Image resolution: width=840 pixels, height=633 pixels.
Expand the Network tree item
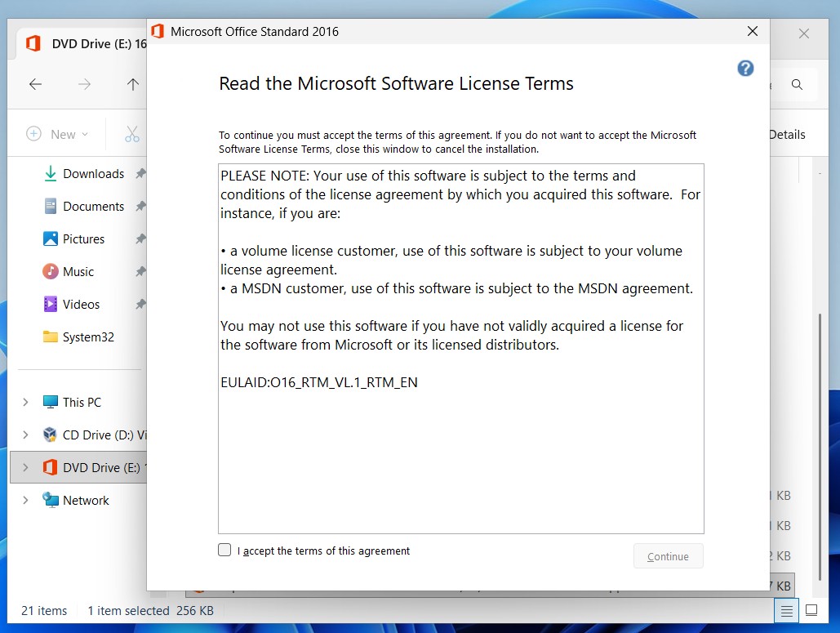(x=24, y=500)
